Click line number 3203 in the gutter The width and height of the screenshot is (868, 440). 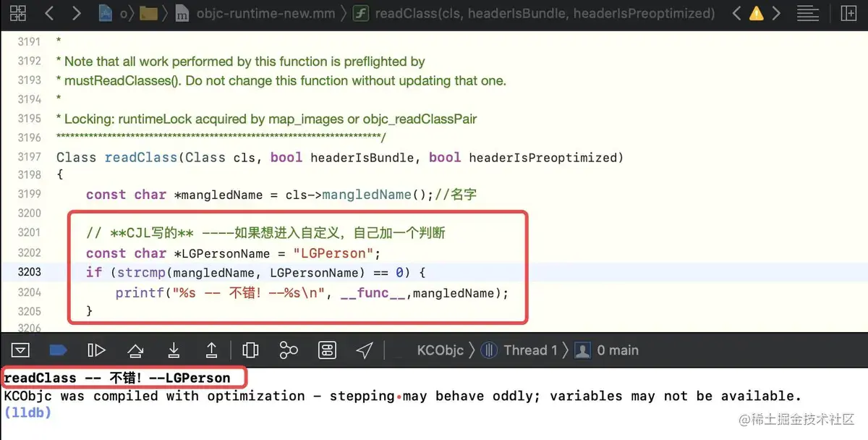pyautogui.click(x=30, y=272)
